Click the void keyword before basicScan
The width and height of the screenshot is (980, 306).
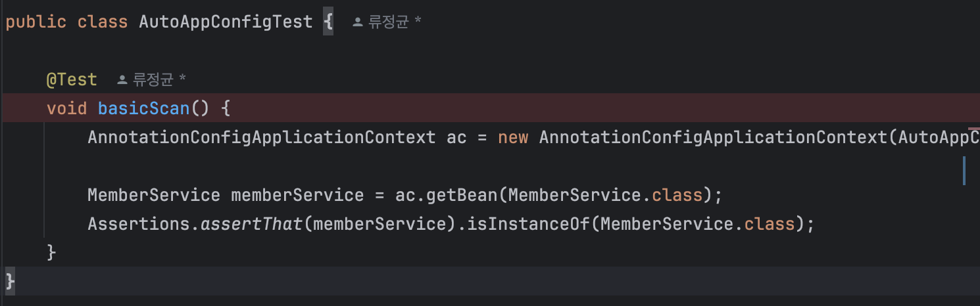pos(66,108)
